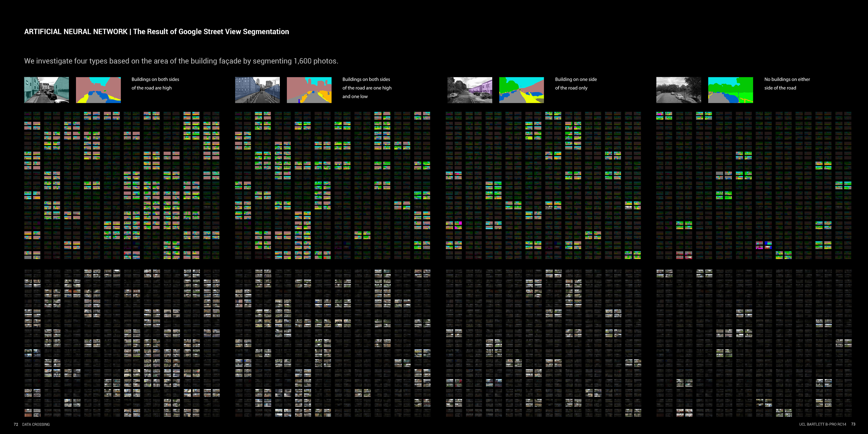Click caption 'Building on one side of the road only'
Viewport: 868px width, 434px height.
click(x=576, y=84)
